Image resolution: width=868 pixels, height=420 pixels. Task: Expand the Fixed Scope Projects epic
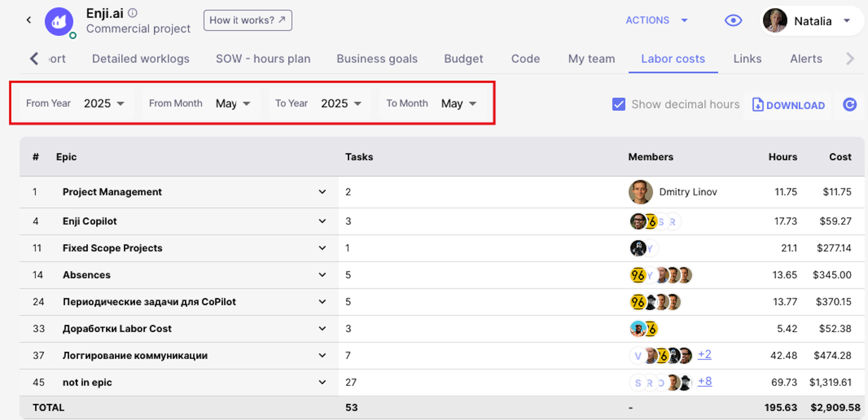point(322,248)
